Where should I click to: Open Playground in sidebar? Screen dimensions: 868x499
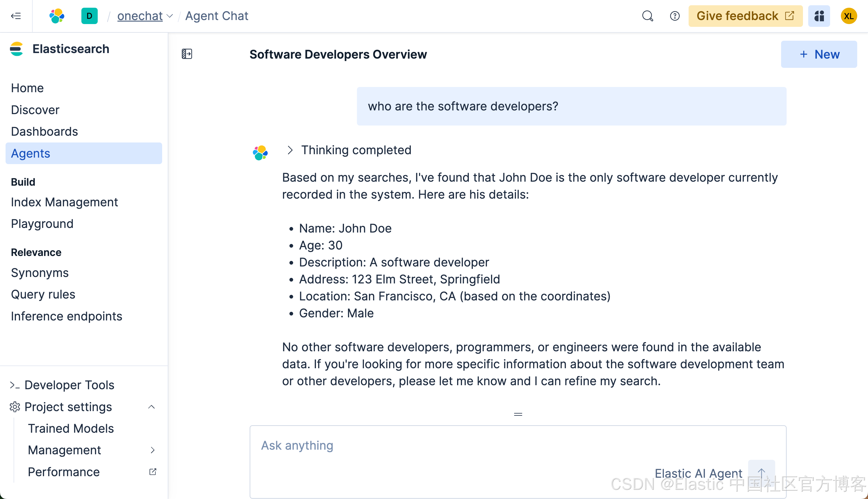42,224
